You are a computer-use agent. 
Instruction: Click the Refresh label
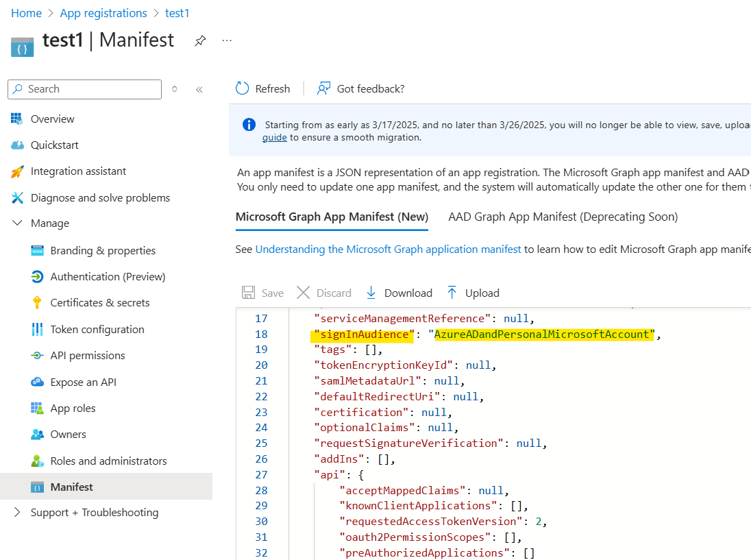pyautogui.click(x=273, y=88)
